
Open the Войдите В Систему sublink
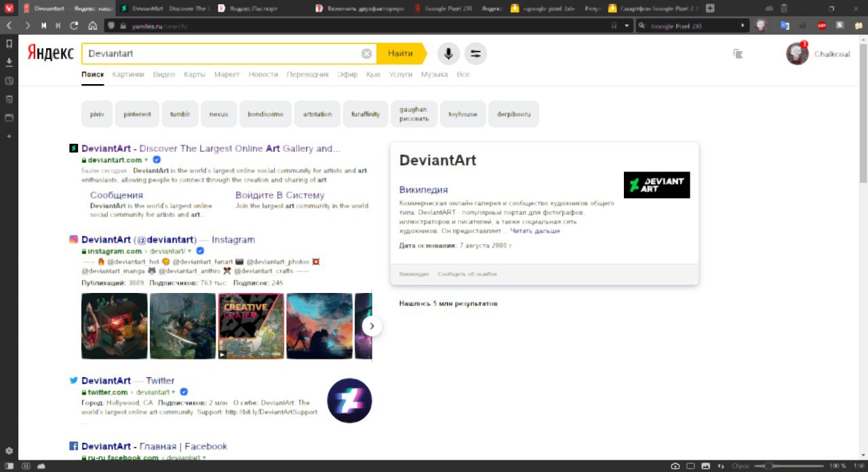[x=280, y=195]
